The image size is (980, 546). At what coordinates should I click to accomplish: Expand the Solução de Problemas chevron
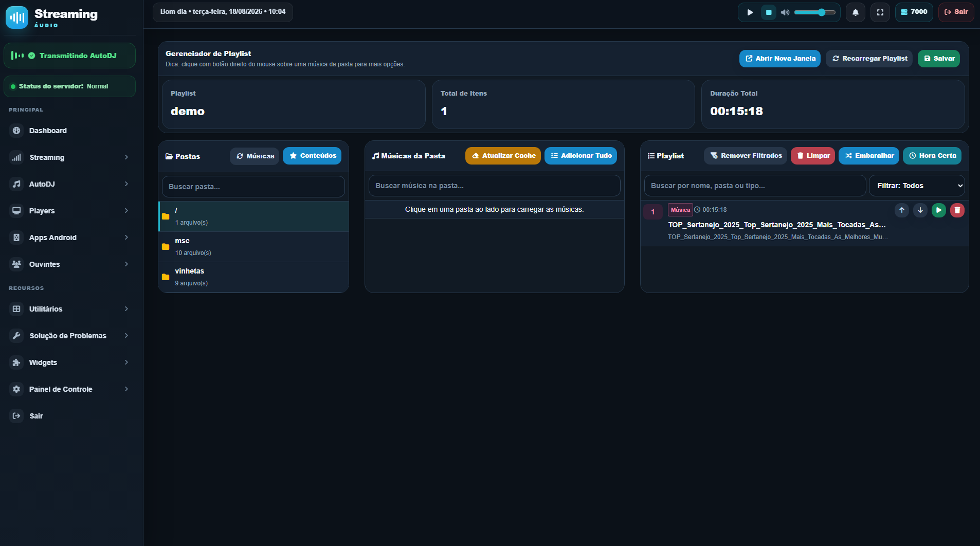point(126,336)
